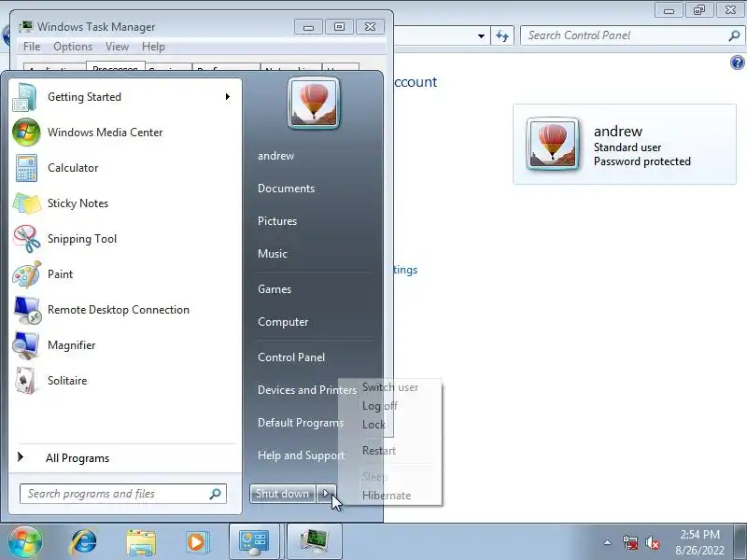Open Devices and Printers
The height and width of the screenshot is (560, 747).
pos(307,390)
